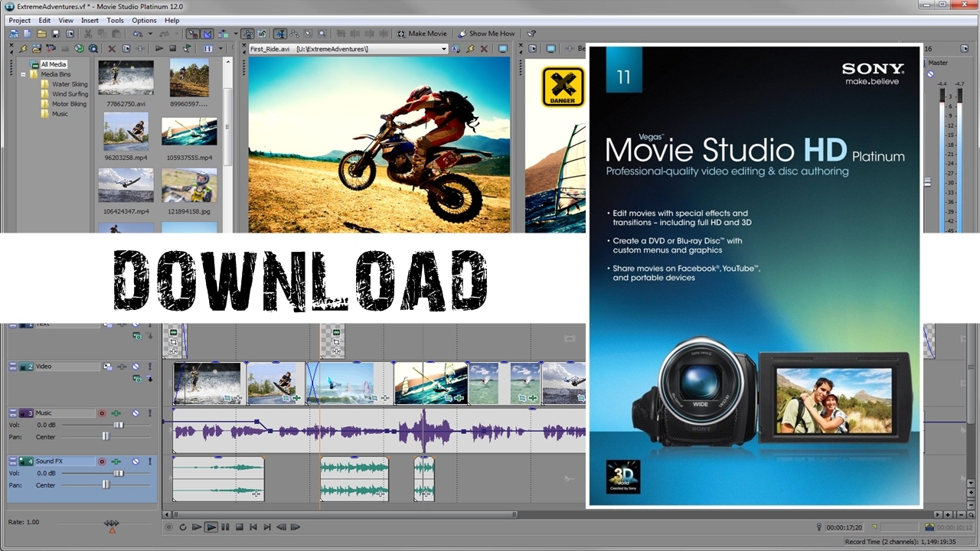Remove selected media with the red X icon

[112, 48]
